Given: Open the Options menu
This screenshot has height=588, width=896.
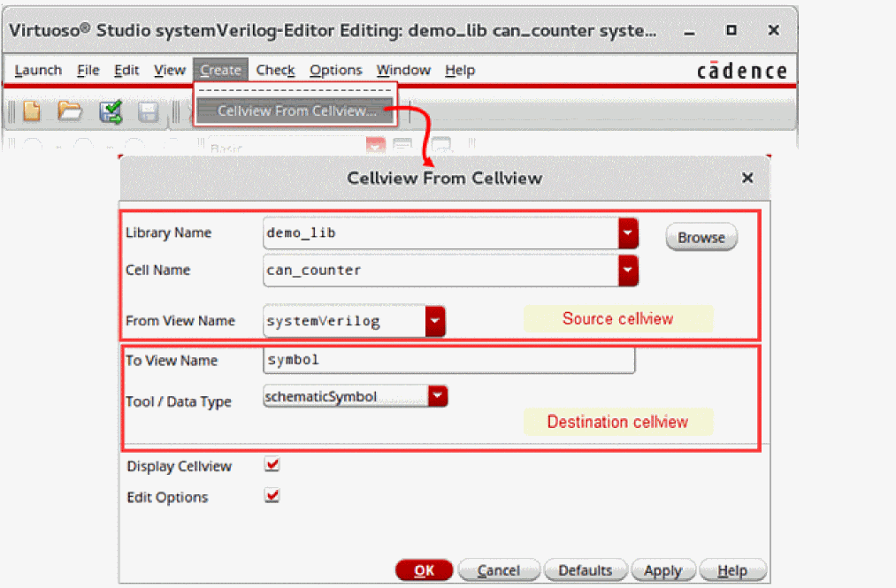Looking at the screenshot, I should click(x=336, y=70).
